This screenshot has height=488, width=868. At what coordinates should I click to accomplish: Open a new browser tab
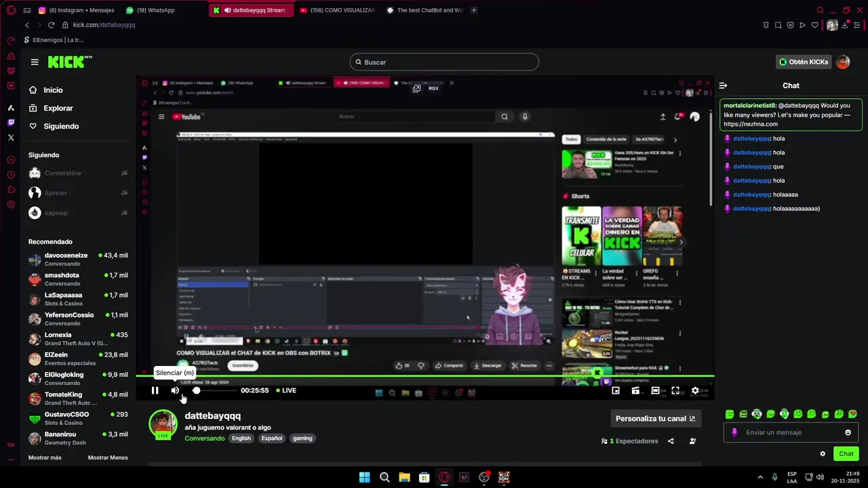[474, 10]
